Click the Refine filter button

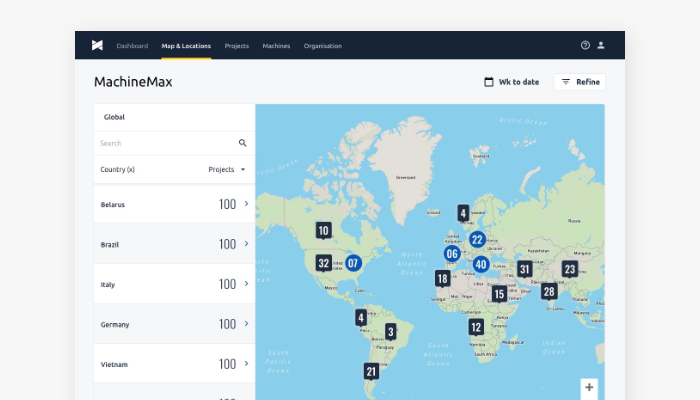point(579,82)
